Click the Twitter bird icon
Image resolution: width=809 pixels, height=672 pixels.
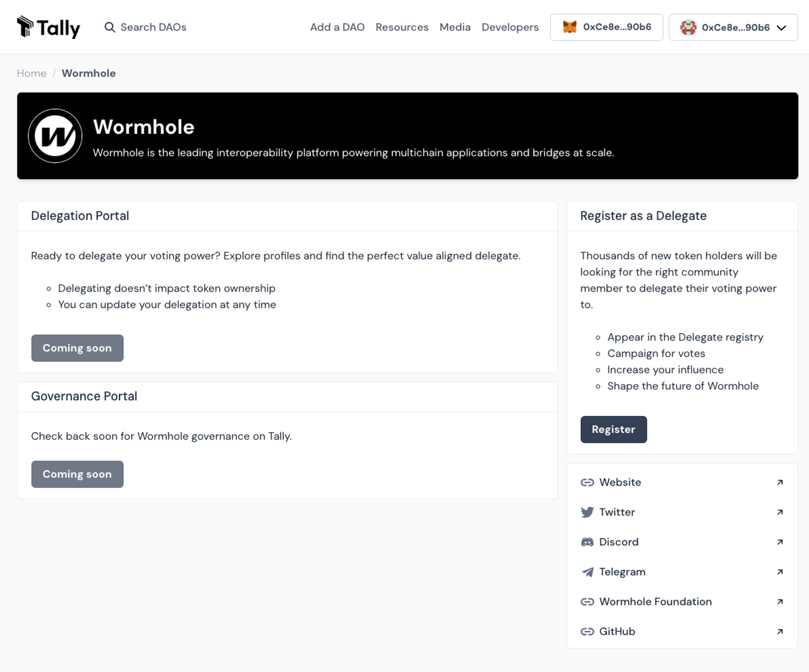tap(587, 512)
